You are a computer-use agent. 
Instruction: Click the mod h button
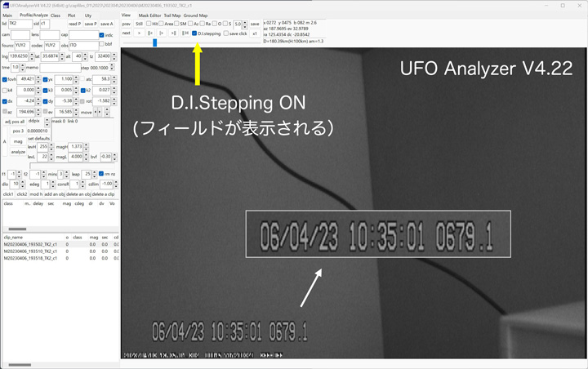pos(37,194)
